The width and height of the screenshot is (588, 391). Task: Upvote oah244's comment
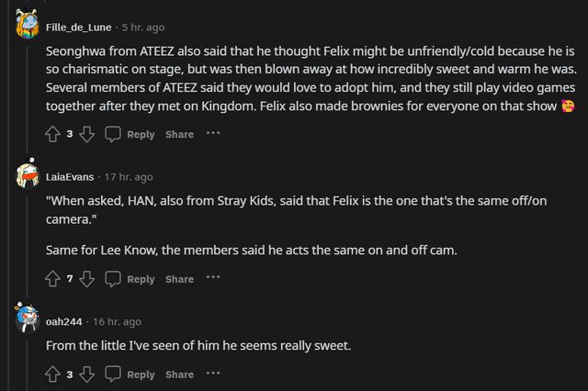pyautogui.click(x=53, y=374)
